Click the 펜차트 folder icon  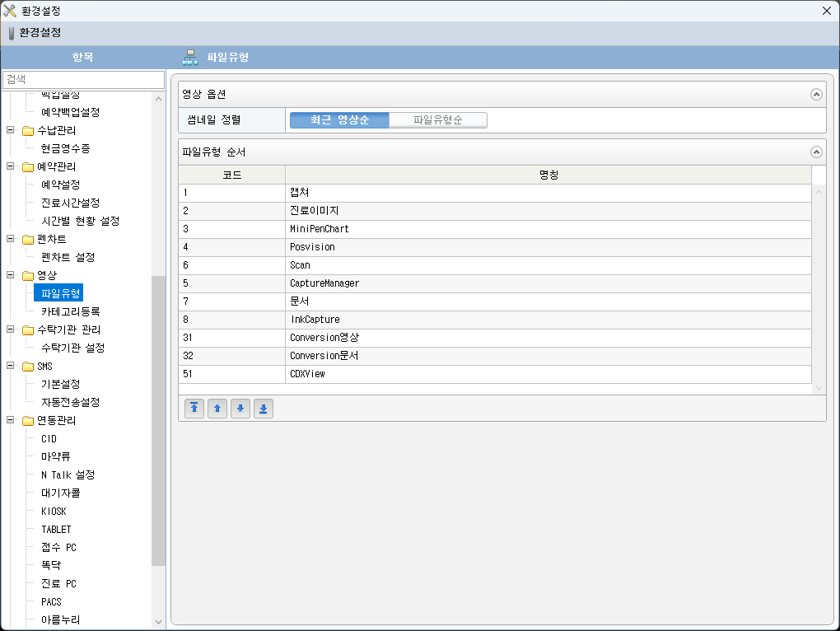point(28,239)
